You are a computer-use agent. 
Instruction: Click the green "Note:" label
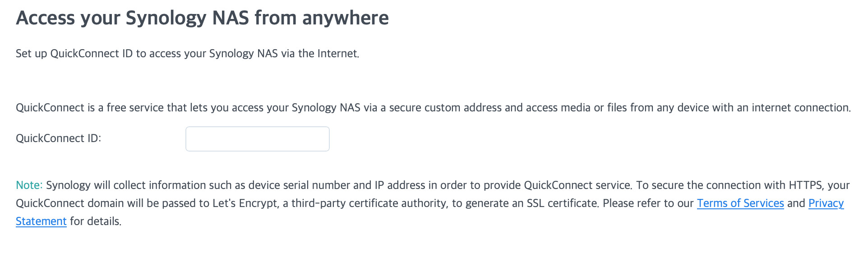click(29, 185)
